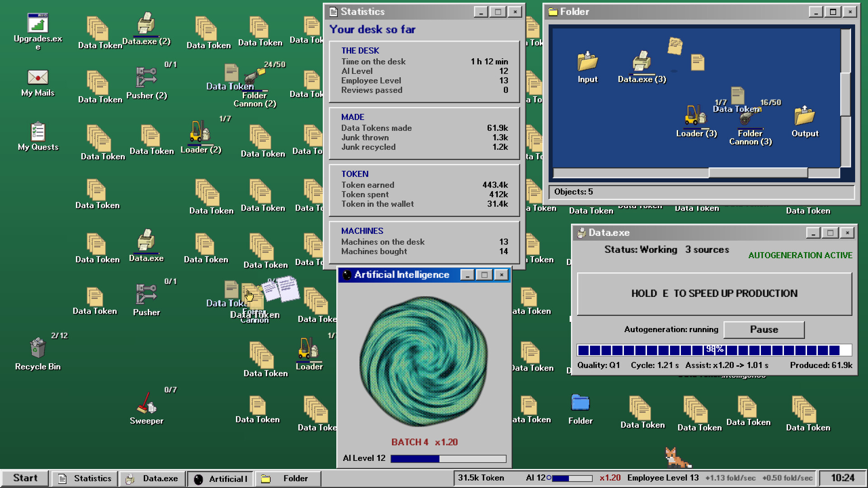868x488 pixels.
Task: Click the taskbar clock showing 10:24
Action: click(842, 478)
